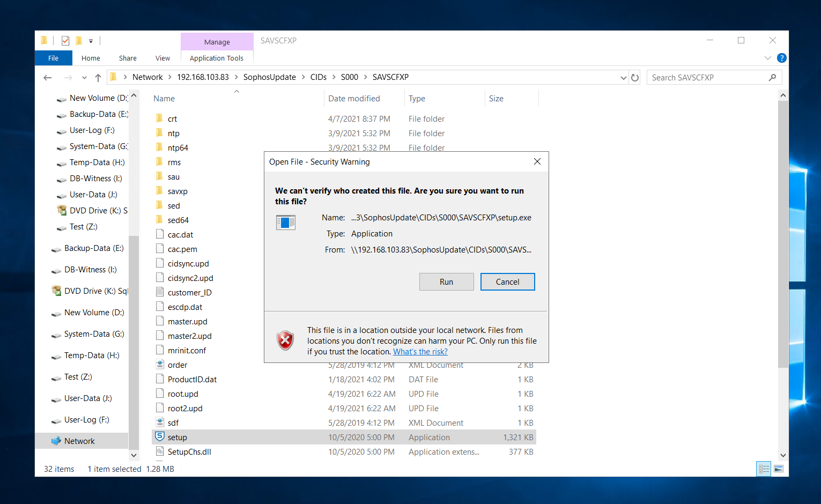Select the sau folder icon
This screenshot has width=821, height=504.
click(159, 176)
